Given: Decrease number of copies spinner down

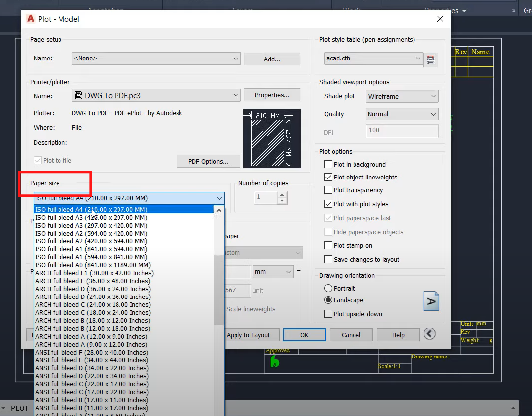Looking at the screenshot, I should (x=282, y=201).
